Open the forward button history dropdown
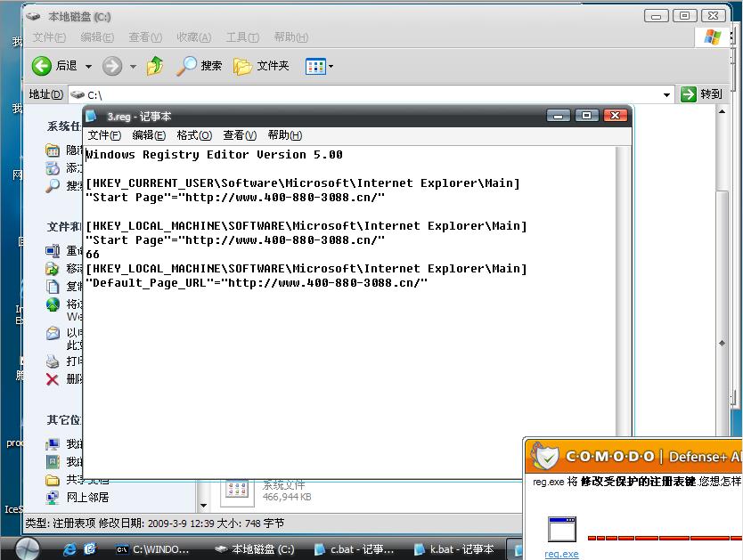 point(133,66)
